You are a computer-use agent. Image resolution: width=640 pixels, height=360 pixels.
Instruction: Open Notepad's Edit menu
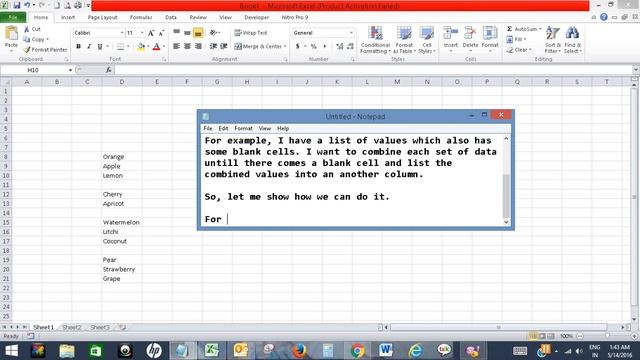[223, 128]
